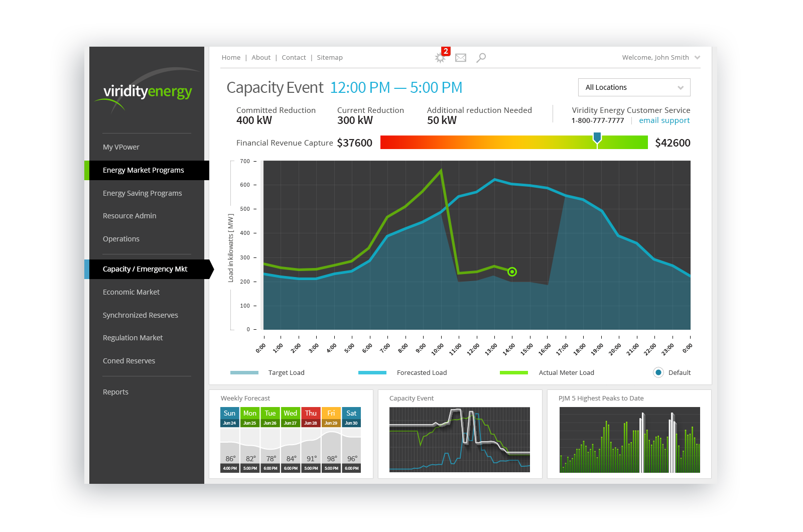Click the red-to-green revenue gradient bar

click(x=514, y=143)
